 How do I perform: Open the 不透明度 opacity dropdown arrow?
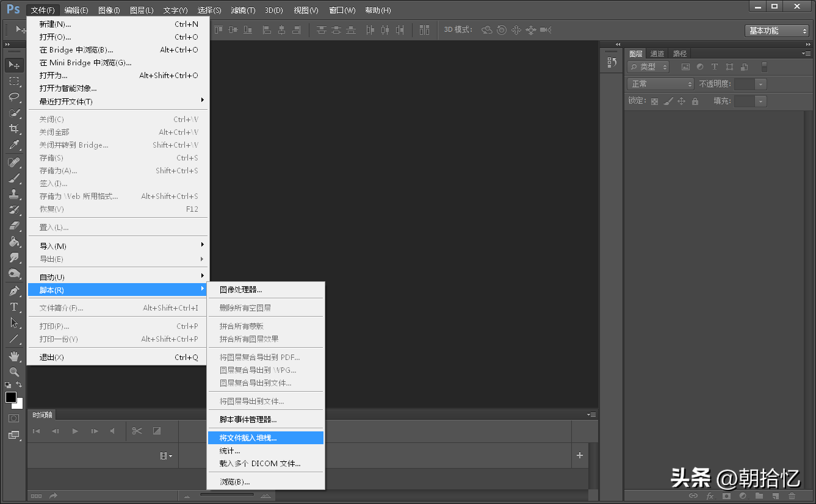(760, 84)
